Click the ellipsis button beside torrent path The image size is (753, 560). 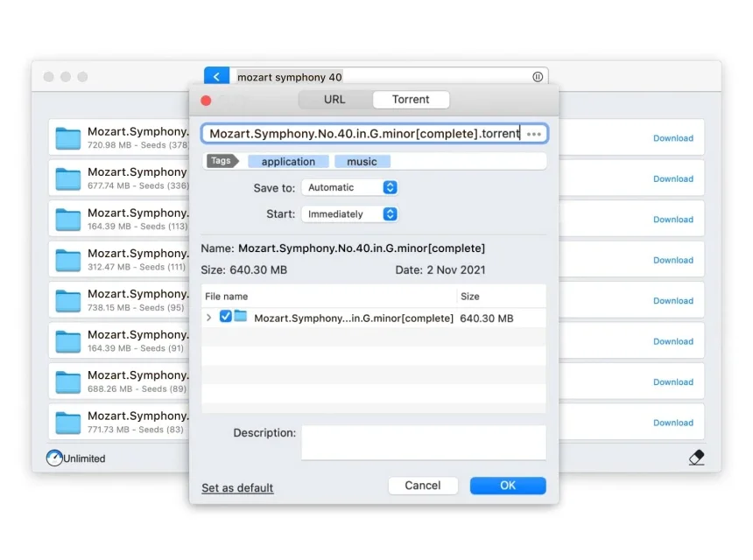[x=534, y=134]
